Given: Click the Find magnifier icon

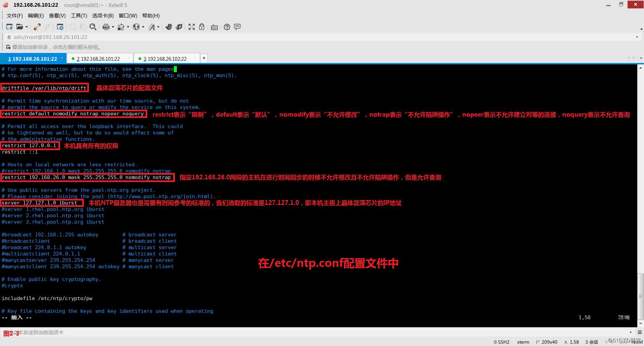Looking at the screenshot, I should (93, 27).
